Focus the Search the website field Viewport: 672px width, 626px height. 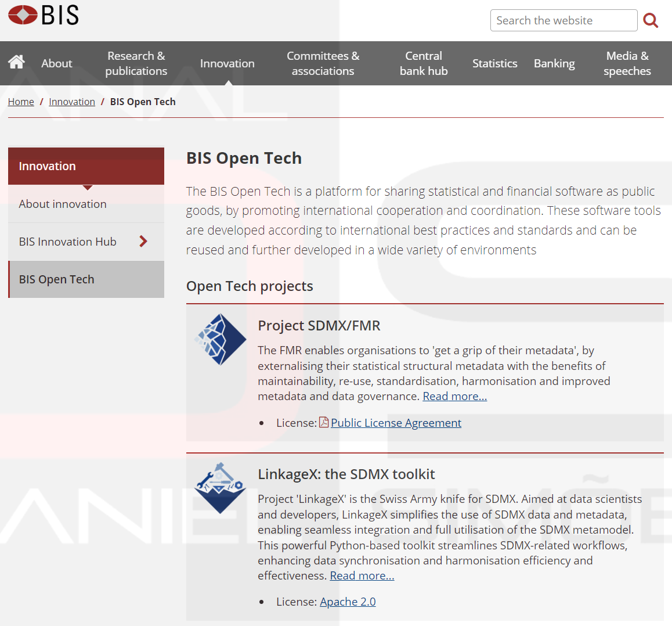tap(563, 20)
